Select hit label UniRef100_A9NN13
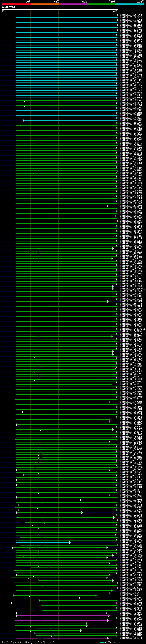 click(131, 50)
